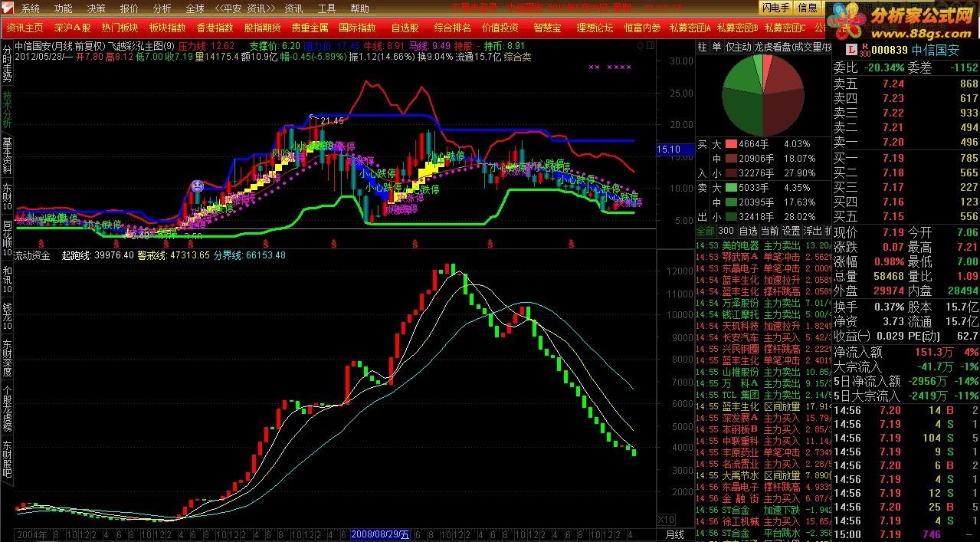Image resolution: width=980 pixels, height=542 pixels.
Task: Click the 闪电手 button
Action: coord(775,8)
